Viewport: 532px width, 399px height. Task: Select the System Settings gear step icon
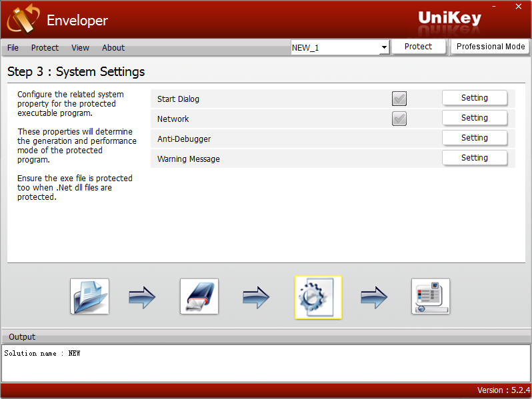[x=318, y=297]
